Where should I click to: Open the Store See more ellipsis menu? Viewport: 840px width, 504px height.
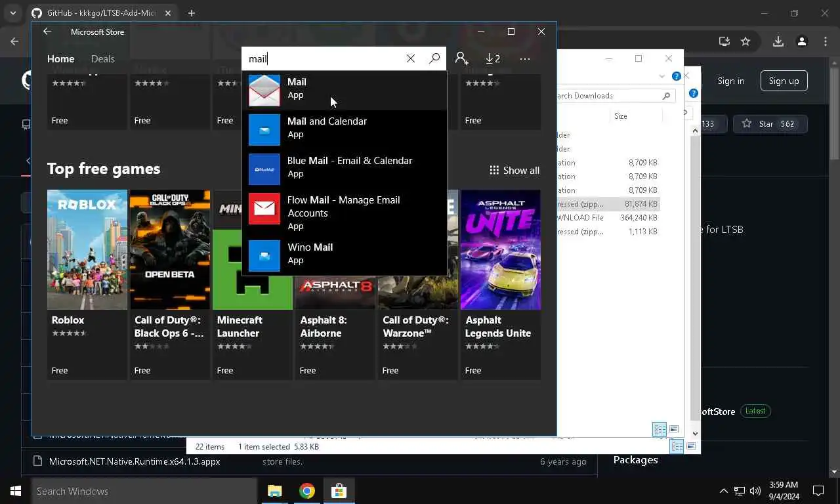click(524, 58)
